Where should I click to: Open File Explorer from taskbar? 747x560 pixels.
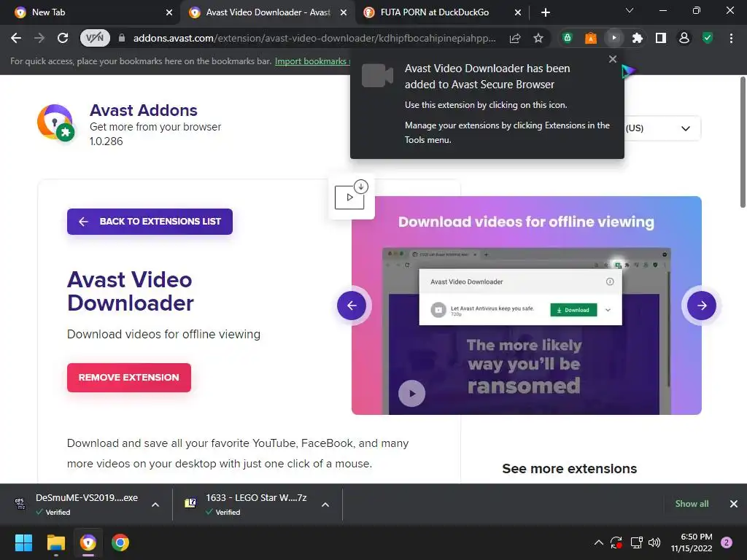(x=55, y=542)
